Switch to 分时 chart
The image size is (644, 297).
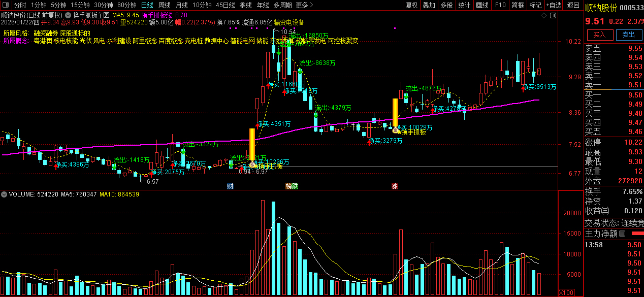[20, 5]
